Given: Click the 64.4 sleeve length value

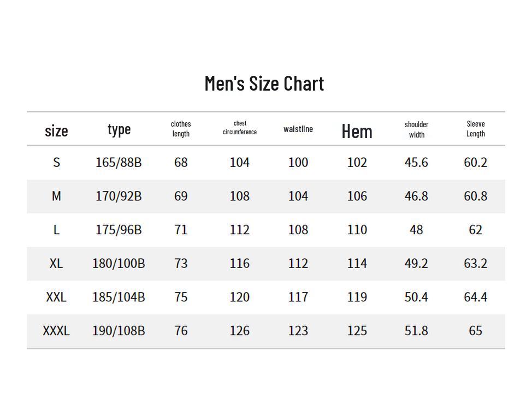Looking at the screenshot, I should tap(475, 297).
